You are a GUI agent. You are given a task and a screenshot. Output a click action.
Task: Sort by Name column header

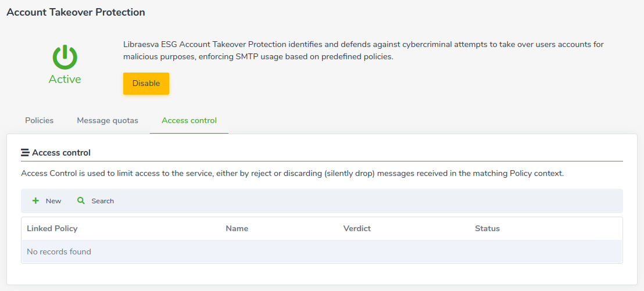pyautogui.click(x=237, y=229)
